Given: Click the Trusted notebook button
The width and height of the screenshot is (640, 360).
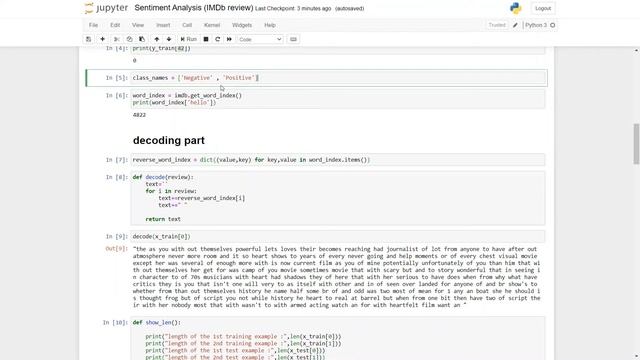Looking at the screenshot, I should (x=497, y=25).
